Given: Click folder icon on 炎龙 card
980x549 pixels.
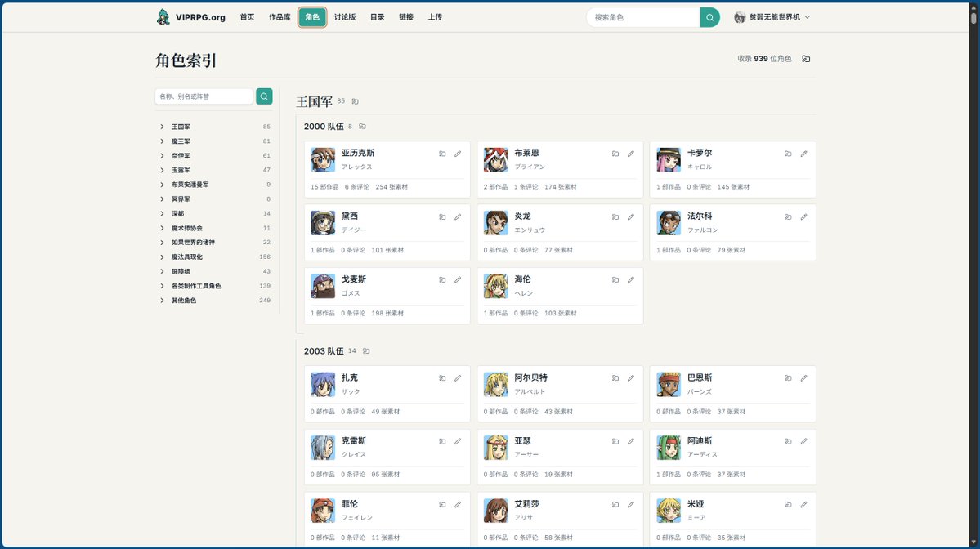Looking at the screenshot, I should click(615, 216).
